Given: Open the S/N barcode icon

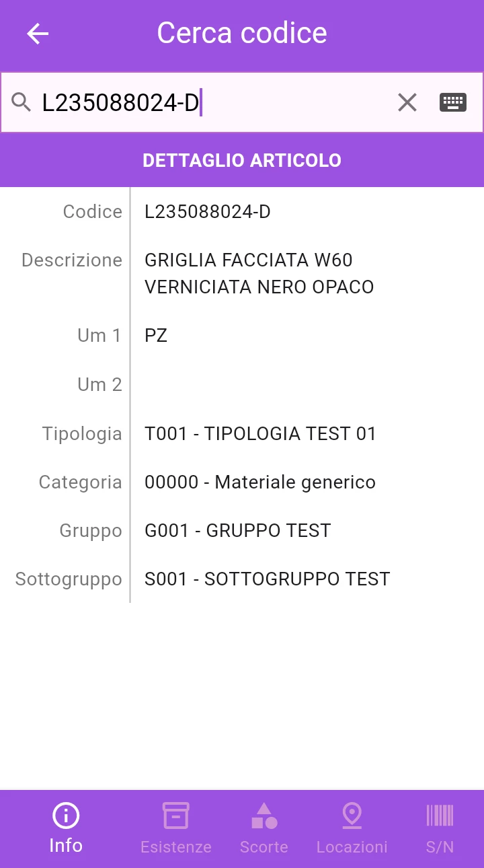Looking at the screenshot, I should pyautogui.click(x=440, y=816).
